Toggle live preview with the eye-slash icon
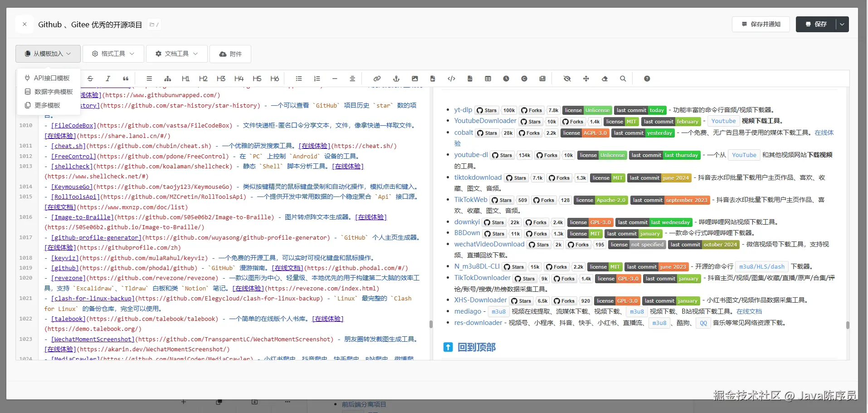The image size is (868, 413). [x=567, y=79]
